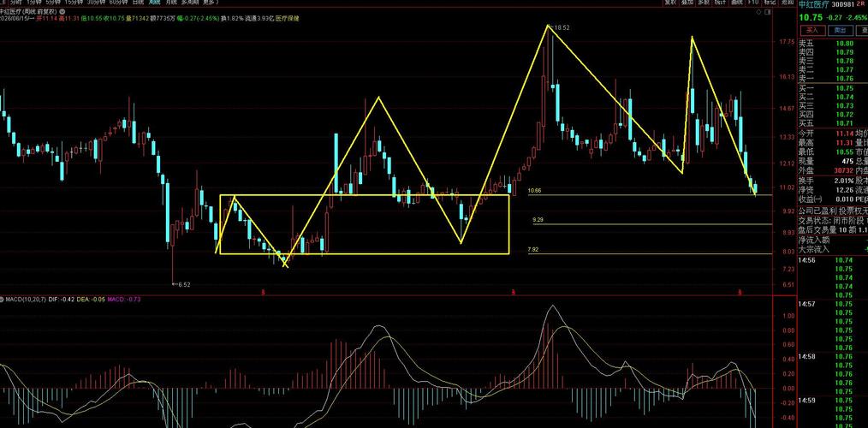The width and height of the screenshot is (868, 428).
Task: Click the 10.66 horizontal level label
Action: coord(534,191)
